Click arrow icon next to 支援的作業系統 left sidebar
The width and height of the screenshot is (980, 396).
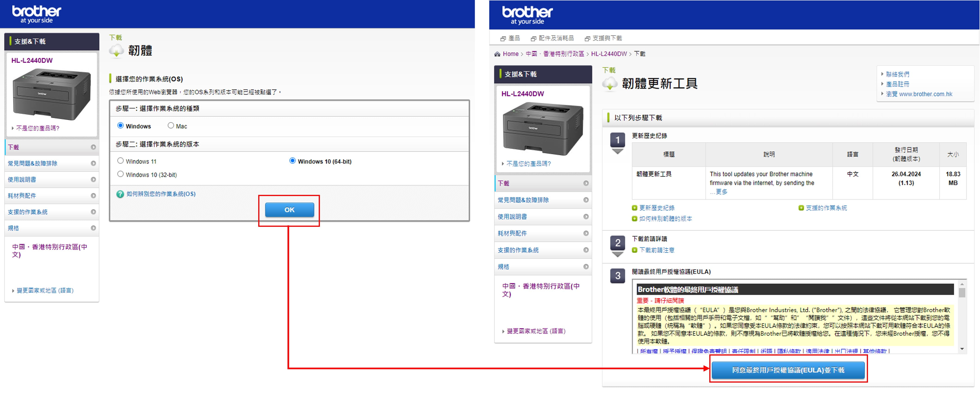(x=93, y=212)
